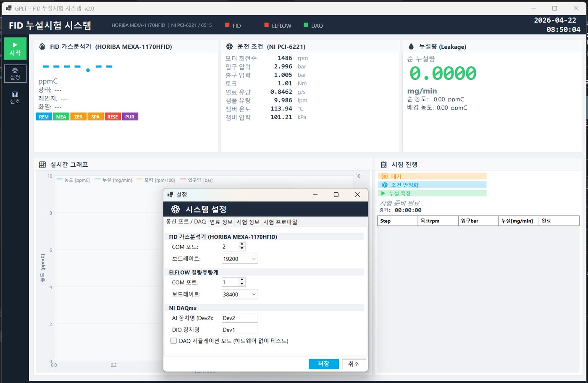Click the 누설[mg/min] column header
This screenshot has width=588, height=383.
pos(519,220)
